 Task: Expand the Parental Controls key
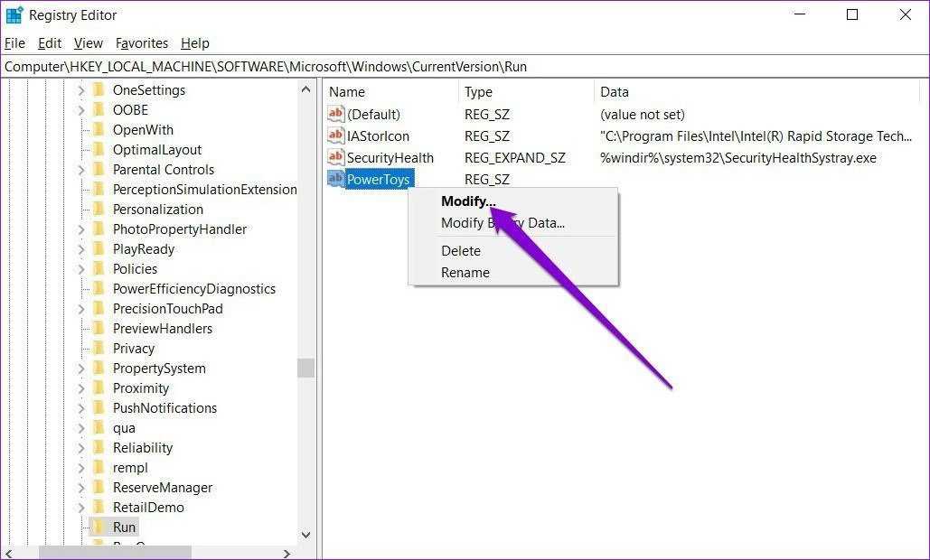pos(80,169)
